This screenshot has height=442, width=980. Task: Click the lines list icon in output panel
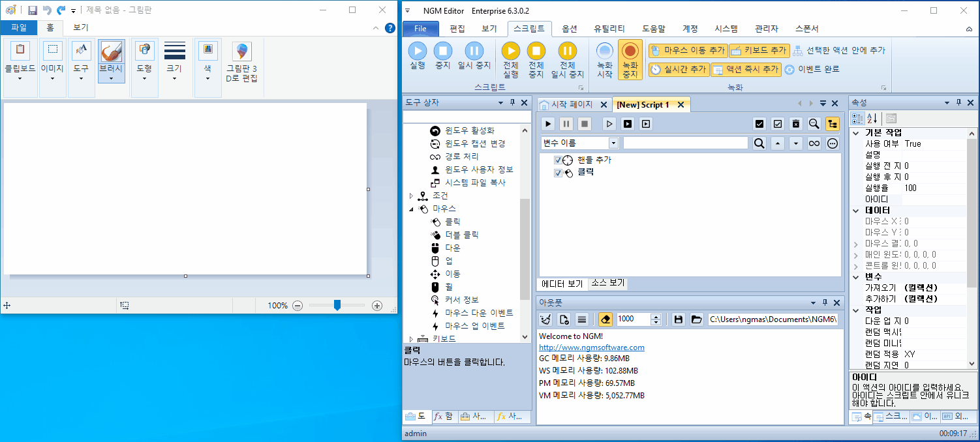point(582,319)
